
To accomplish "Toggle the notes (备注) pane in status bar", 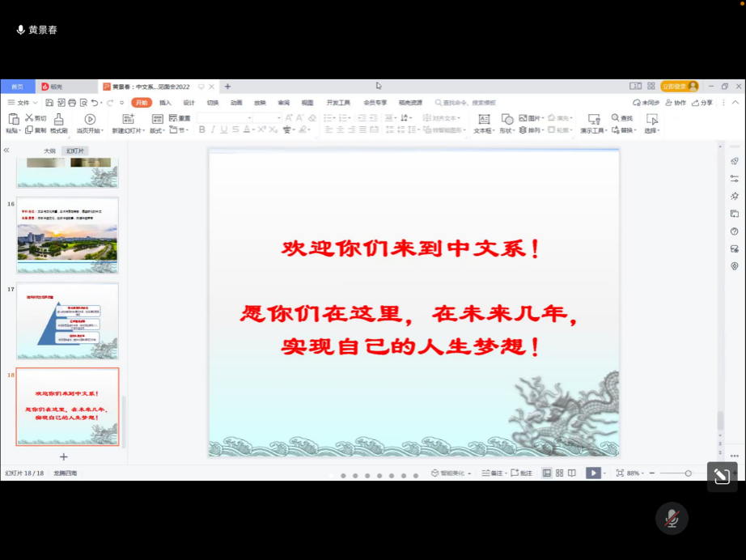I will [492, 473].
